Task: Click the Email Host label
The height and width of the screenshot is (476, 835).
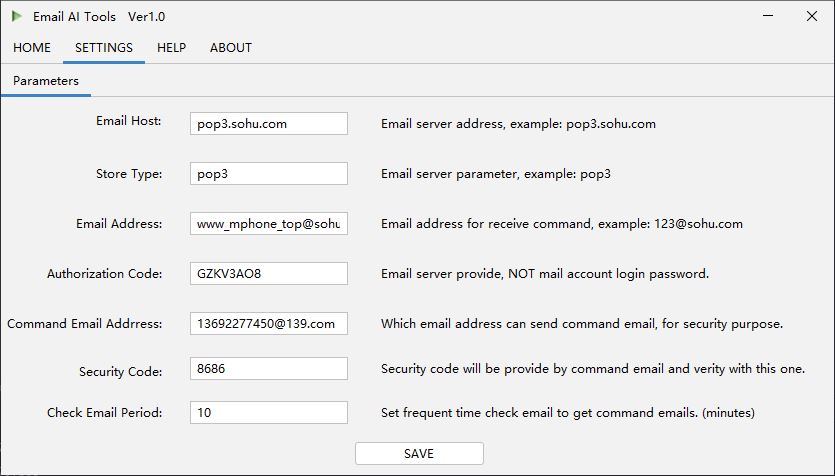Action: 128,121
